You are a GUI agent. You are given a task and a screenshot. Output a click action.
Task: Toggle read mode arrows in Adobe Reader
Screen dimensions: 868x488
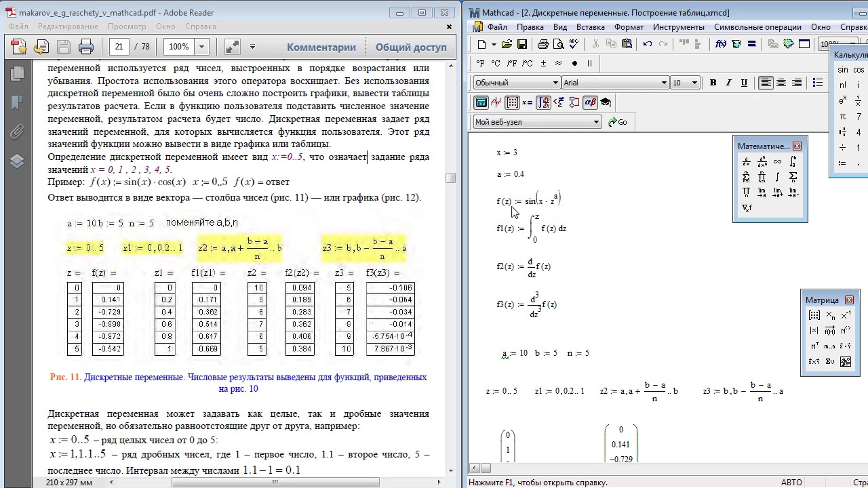tap(232, 47)
